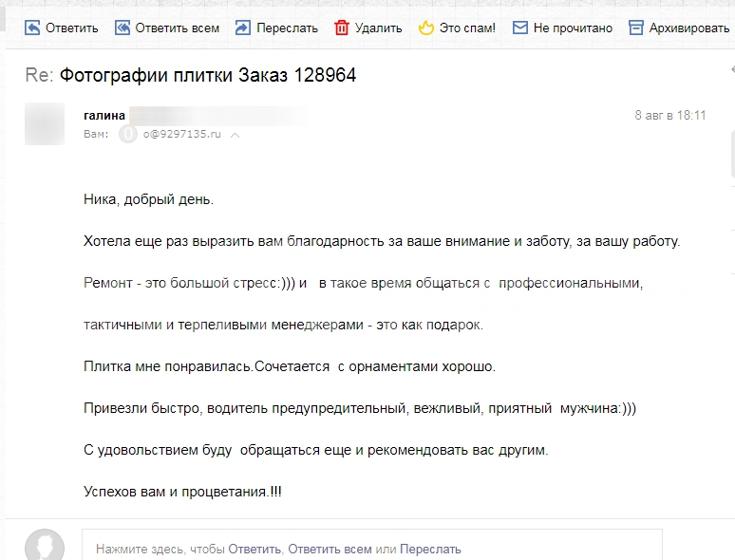Image resolution: width=735 pixels, height=560 pixels.
Task: Expand recipient details chevron next to address
Action: point(236,135)
